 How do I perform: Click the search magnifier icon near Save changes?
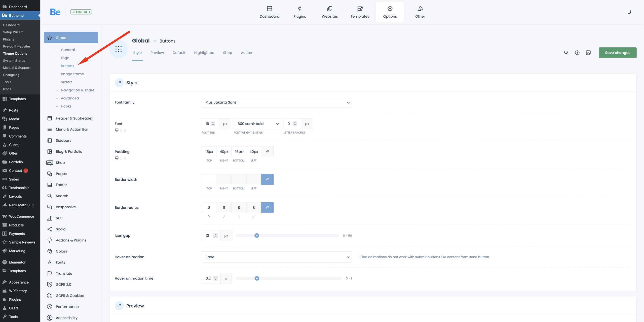click(x=566, y=53)
